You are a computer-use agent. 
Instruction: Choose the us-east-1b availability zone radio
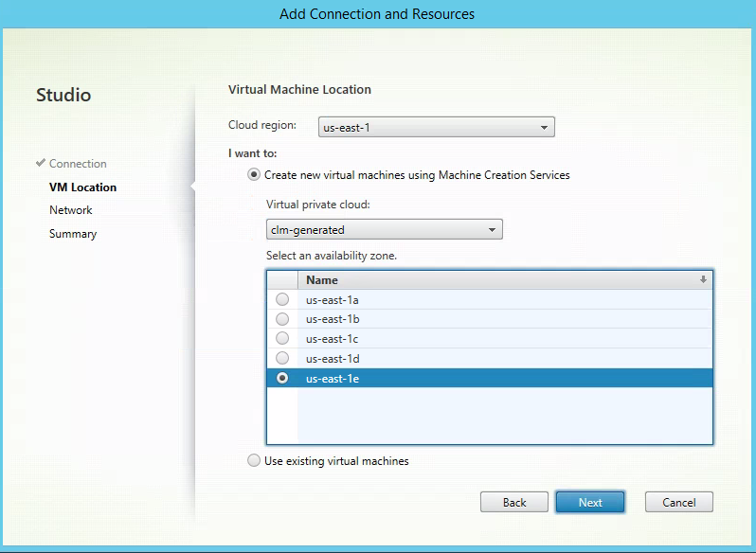(x=282, y=319)
